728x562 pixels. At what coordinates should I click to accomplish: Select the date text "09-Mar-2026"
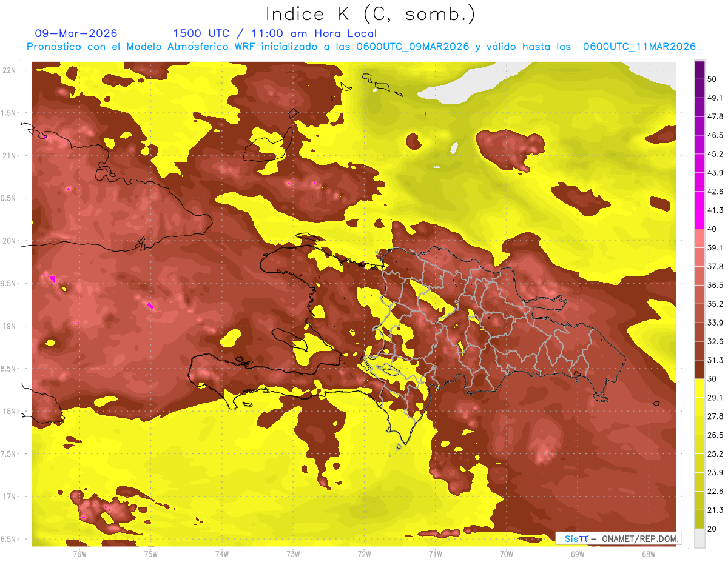pyautogui.click(x=76, y=33)
